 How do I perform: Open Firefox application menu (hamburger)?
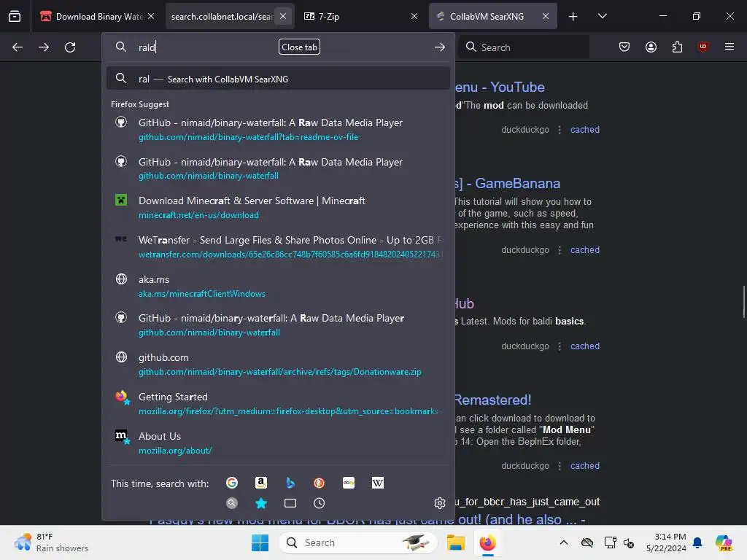coord(729,47)
